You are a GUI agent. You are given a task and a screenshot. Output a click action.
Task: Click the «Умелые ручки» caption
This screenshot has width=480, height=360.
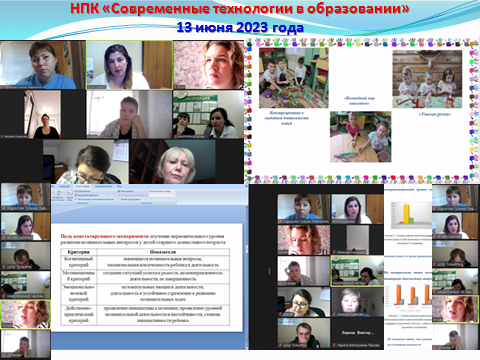click(x=434, y=114)
